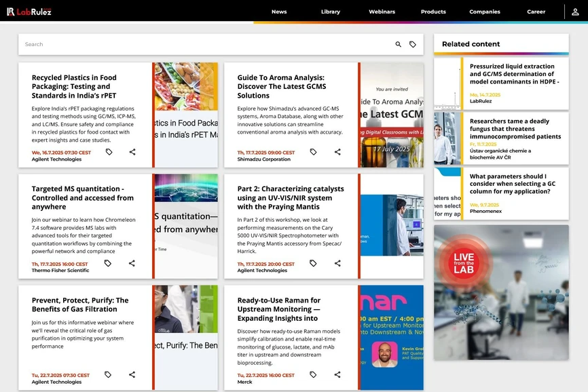588x392 pixels.
Task: Click the date Th, 17.7.2025 16:00 CEST
Action: click(x=60, y=264)
